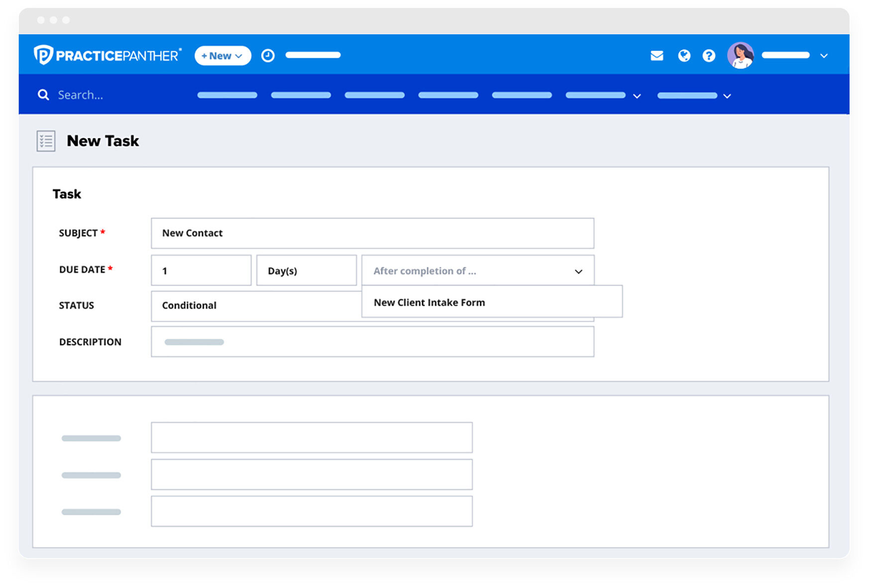Select the first navigation bar item
Image resolution: width=869 pixels, height=588 pixels.
point(227,95)
